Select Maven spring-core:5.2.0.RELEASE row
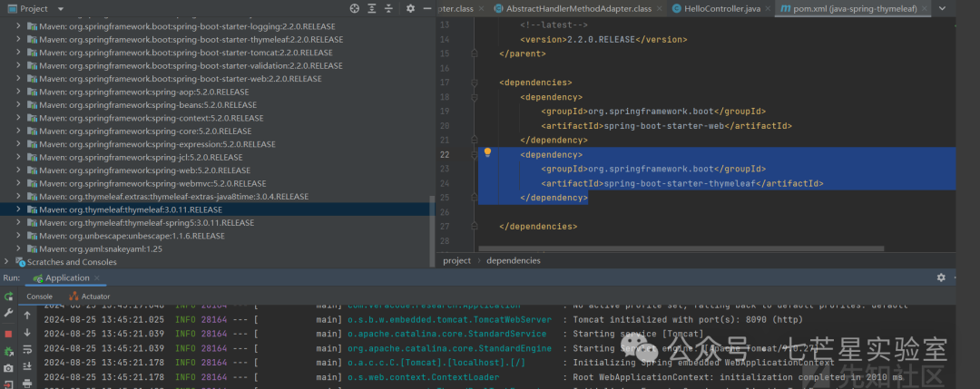Image resolution: width=980 pixels, height=389 pixels. pyautogui.click(x=216, y=131)
